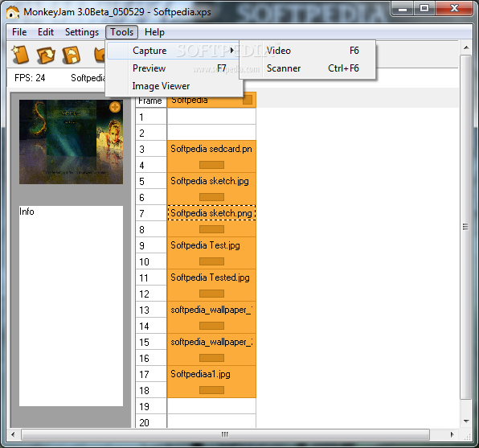Click hold marker in frame 16 cell

(x=211, y=358)
